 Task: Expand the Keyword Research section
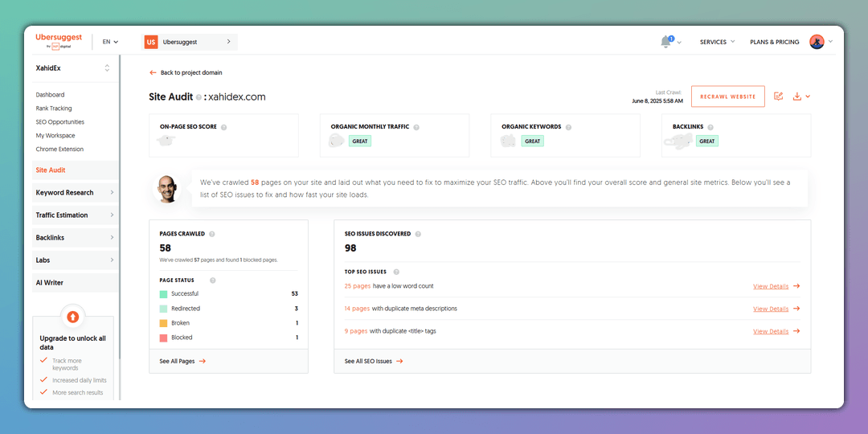(x=76, y=193)
